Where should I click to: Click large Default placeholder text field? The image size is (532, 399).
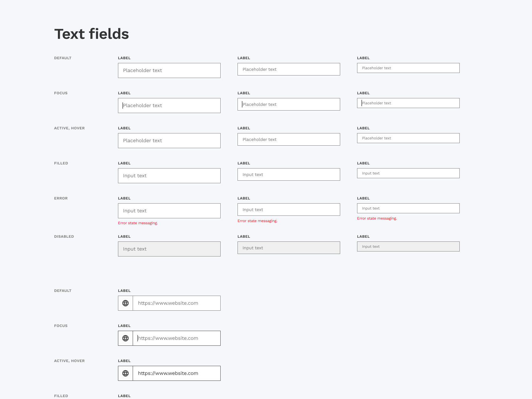[169, 70]
